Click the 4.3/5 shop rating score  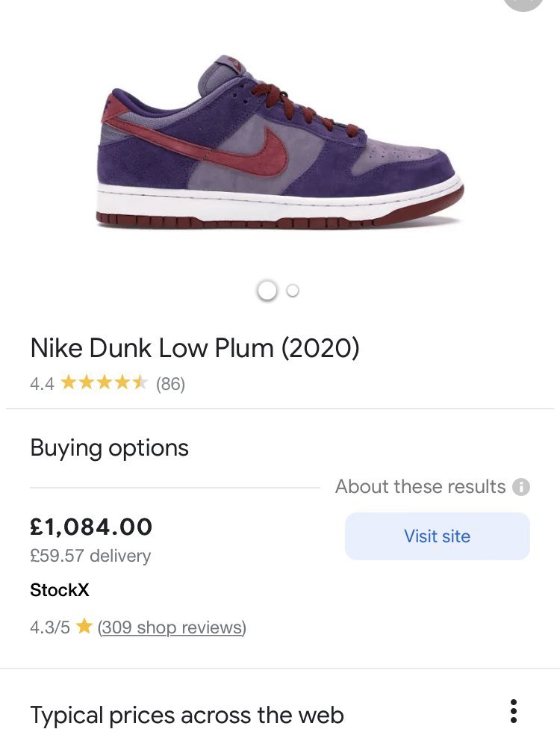[50, 627]
